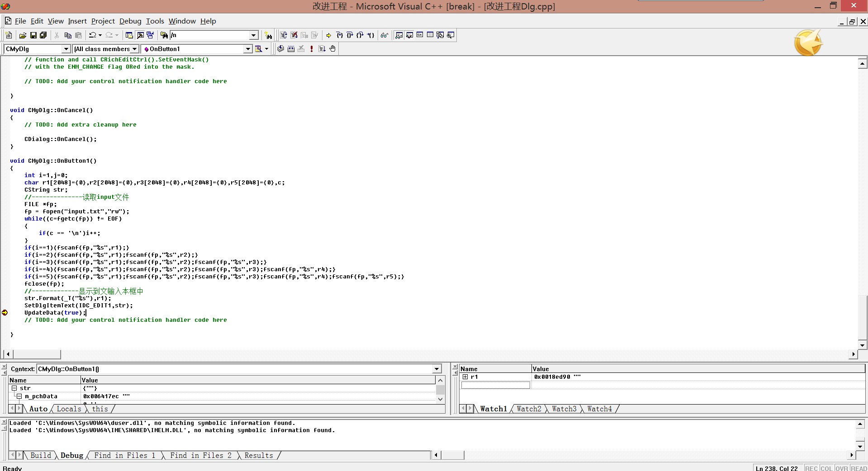
Task: Toggle the Output window icon
Action: point(140,35)
